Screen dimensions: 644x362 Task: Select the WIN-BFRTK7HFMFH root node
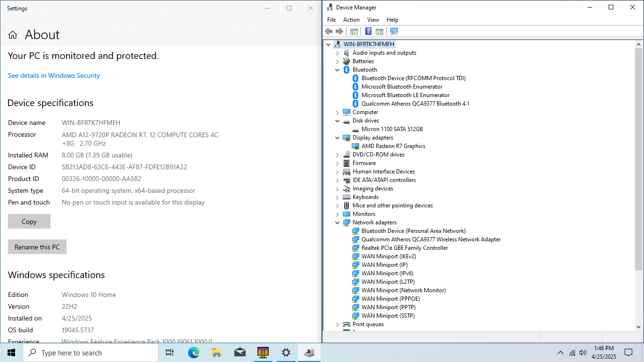click(x=369, y=44)
